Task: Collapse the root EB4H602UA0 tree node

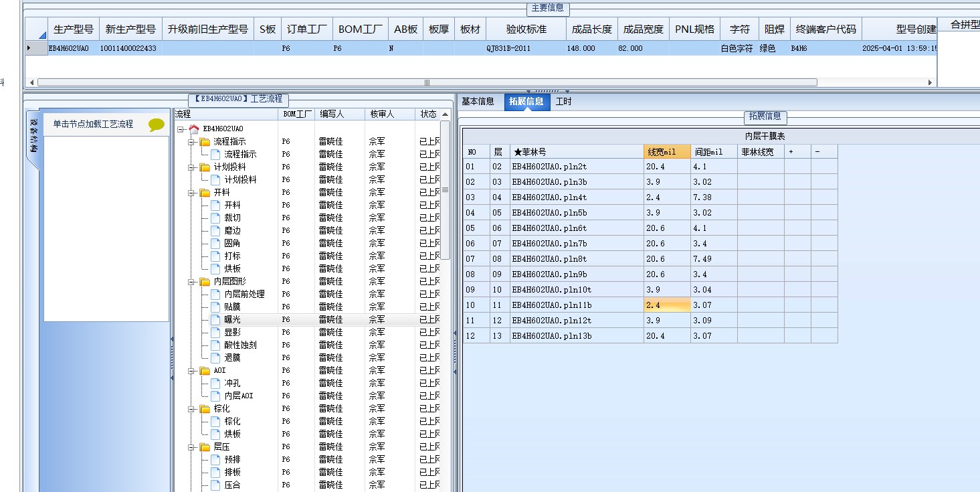Action: click(x=181, y=129)
